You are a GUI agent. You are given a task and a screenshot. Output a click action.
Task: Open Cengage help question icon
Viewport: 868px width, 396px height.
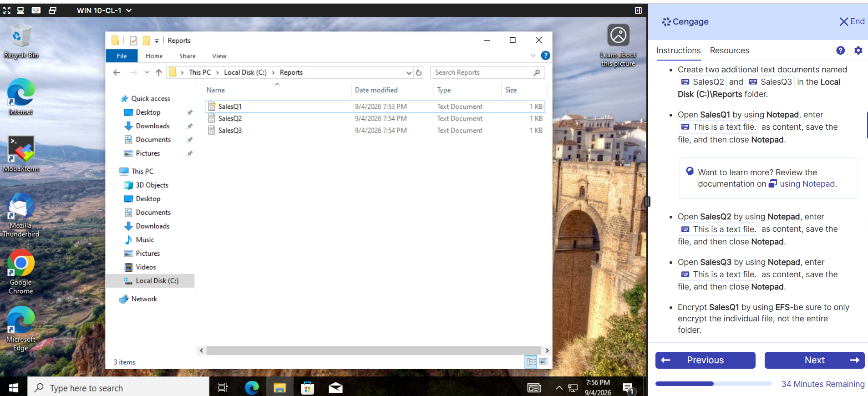point(841,51)
